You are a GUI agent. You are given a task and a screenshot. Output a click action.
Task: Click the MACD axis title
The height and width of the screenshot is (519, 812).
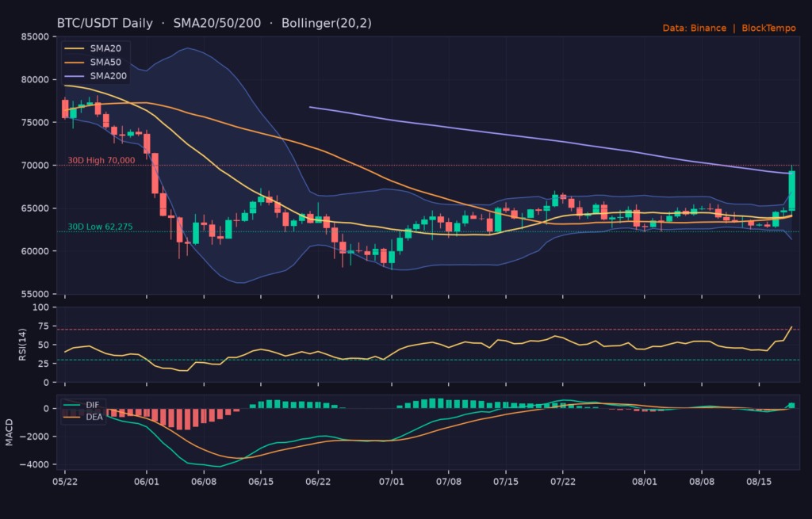click(x=9, y=433)
